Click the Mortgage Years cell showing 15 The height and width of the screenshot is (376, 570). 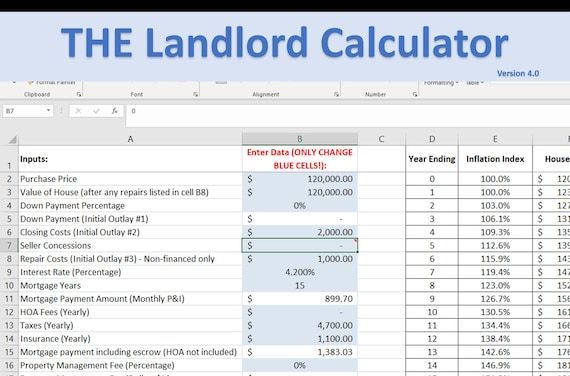300,285
